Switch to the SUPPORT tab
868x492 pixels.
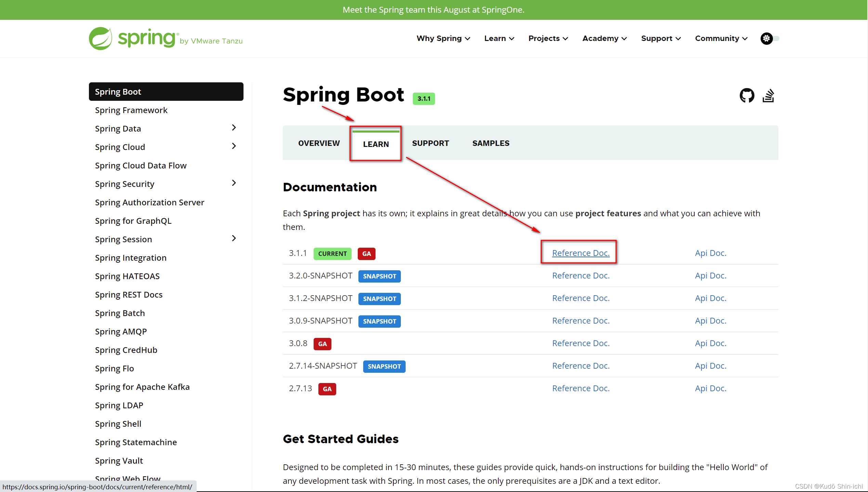click(x=430, y=143)
